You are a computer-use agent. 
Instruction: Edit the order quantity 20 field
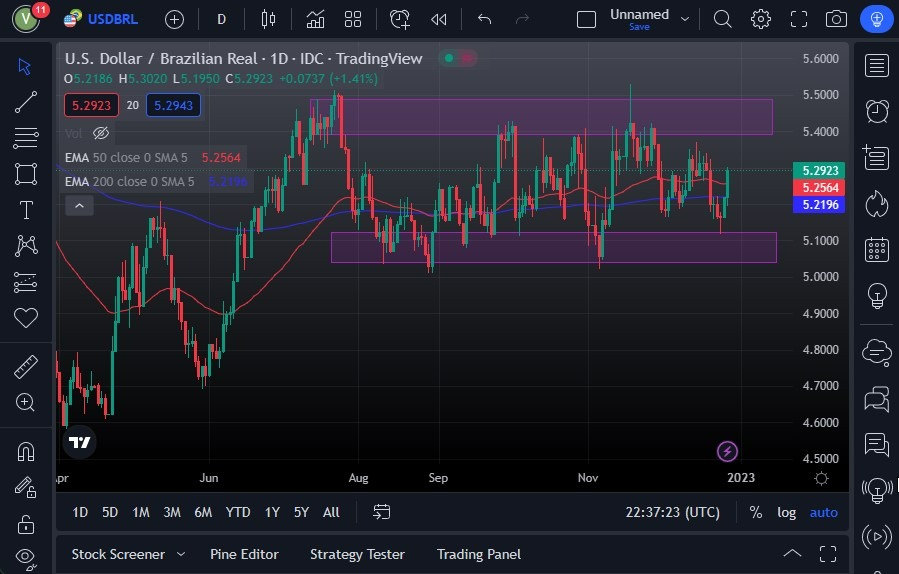click(x=132, y=105)
